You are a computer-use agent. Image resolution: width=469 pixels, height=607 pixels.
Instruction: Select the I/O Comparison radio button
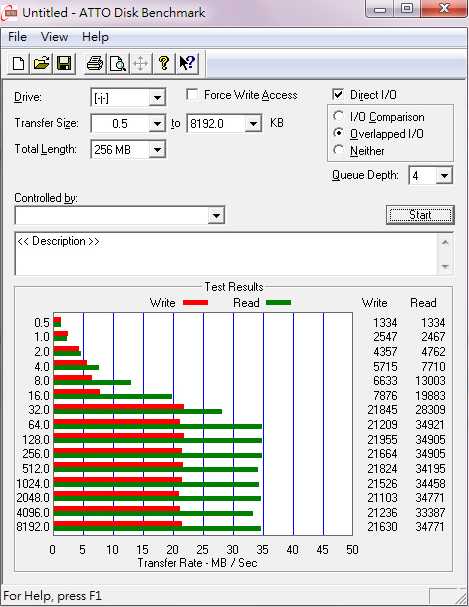pyautogui.click(x=339, y=116)
